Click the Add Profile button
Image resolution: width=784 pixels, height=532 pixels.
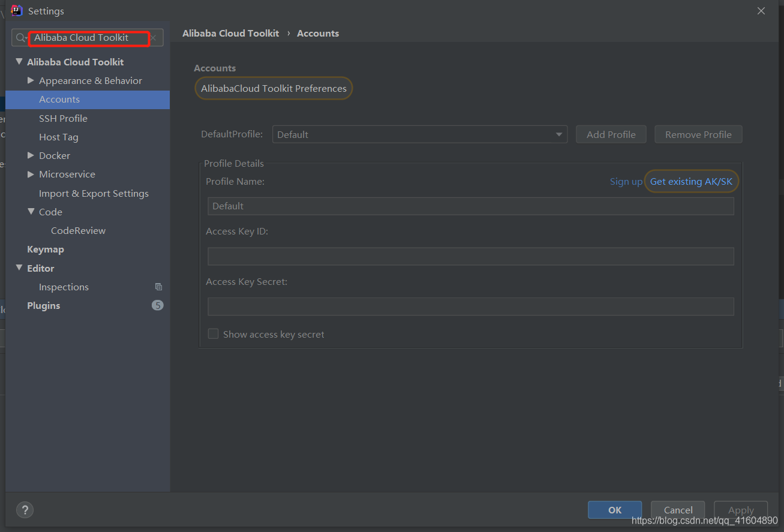coord(611,134)
